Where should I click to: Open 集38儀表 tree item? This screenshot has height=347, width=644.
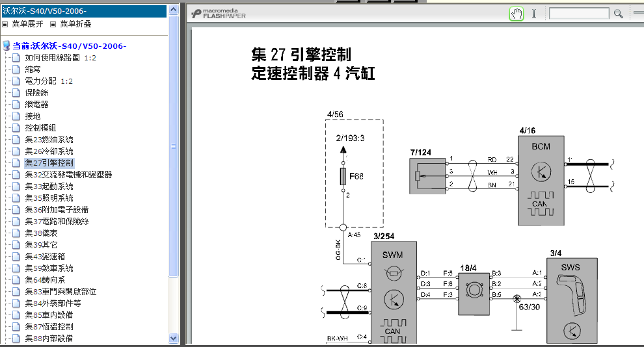tap(41, 233)
